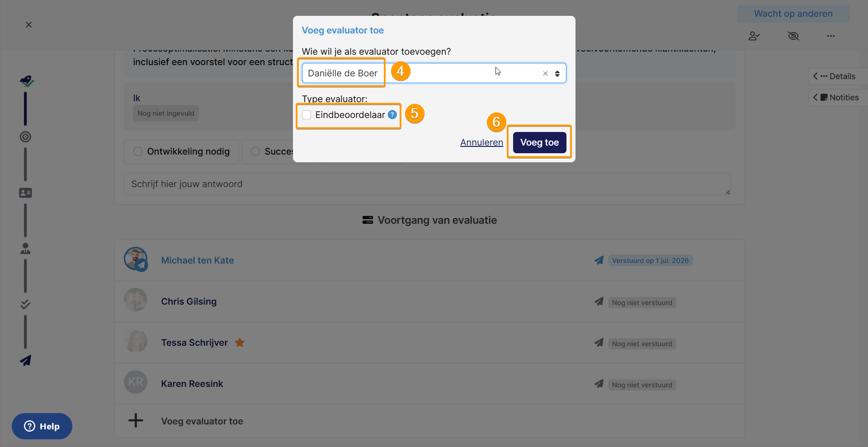Select the target goals step icon
The image size is (868, 447).
click(25, 136)
